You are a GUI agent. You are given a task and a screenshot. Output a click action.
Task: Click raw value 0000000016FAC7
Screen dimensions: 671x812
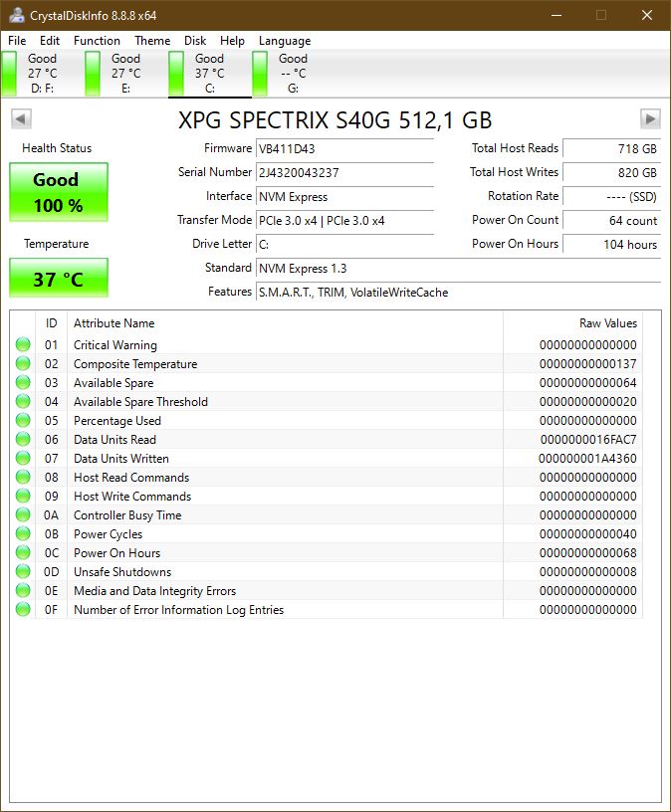pyautogui.click(x=588, y=440)
